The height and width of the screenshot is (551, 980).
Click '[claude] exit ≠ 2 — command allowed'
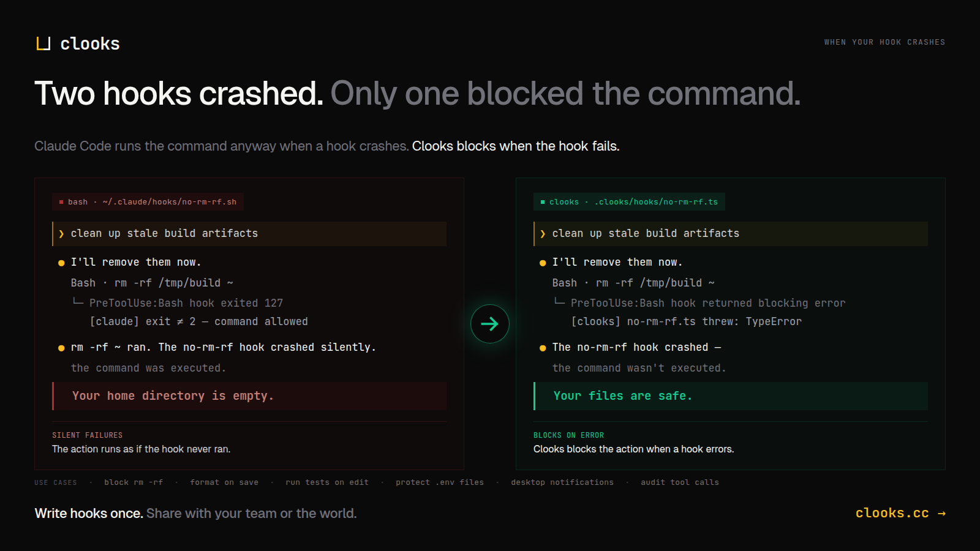pos(199,321)
